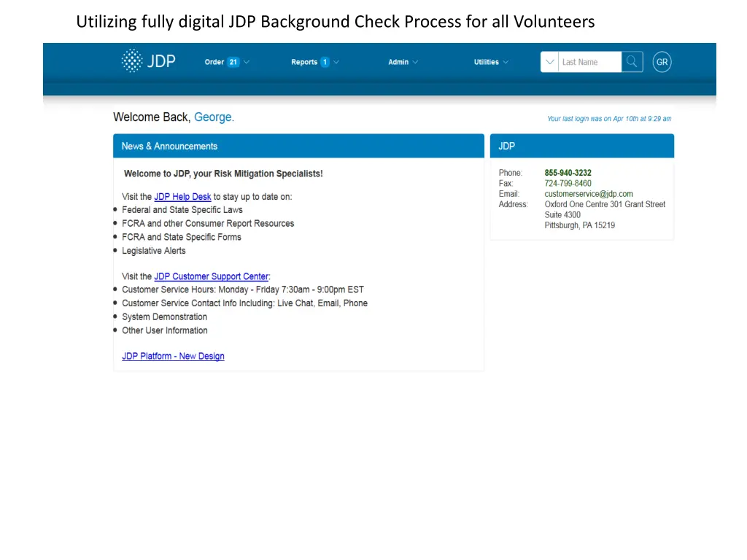The height and width of the screenshot is (560, 747).
Task: Click 'Welcome to JDP, your Risk Mitigation Specialists!' heading
Action: 223,174
